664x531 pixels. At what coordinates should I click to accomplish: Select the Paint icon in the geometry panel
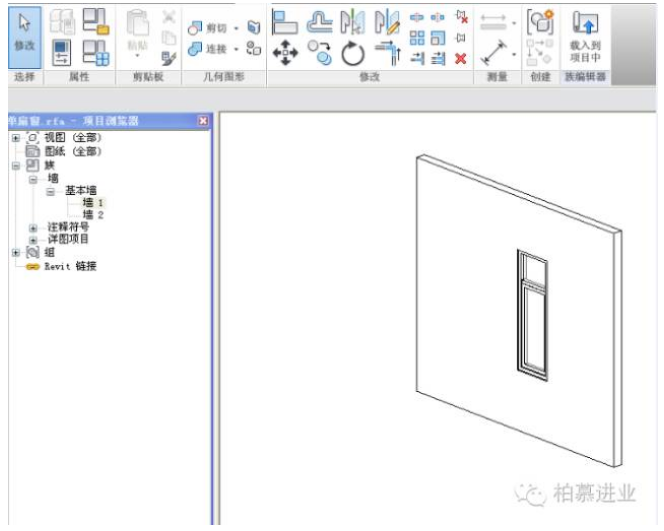[x=254, y=48]
